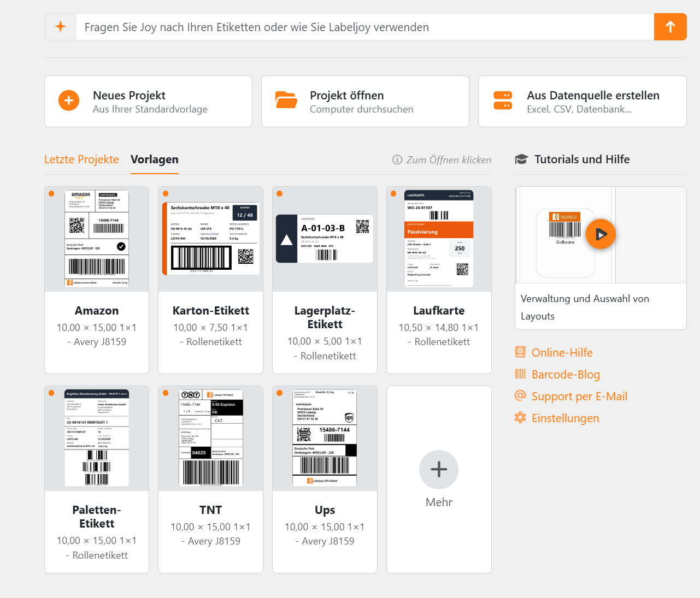Viewport: 700px width, 598px height.
Task: Open the Ups label template thumbnail
Action: pyautogui.click(x=325, y=439)
